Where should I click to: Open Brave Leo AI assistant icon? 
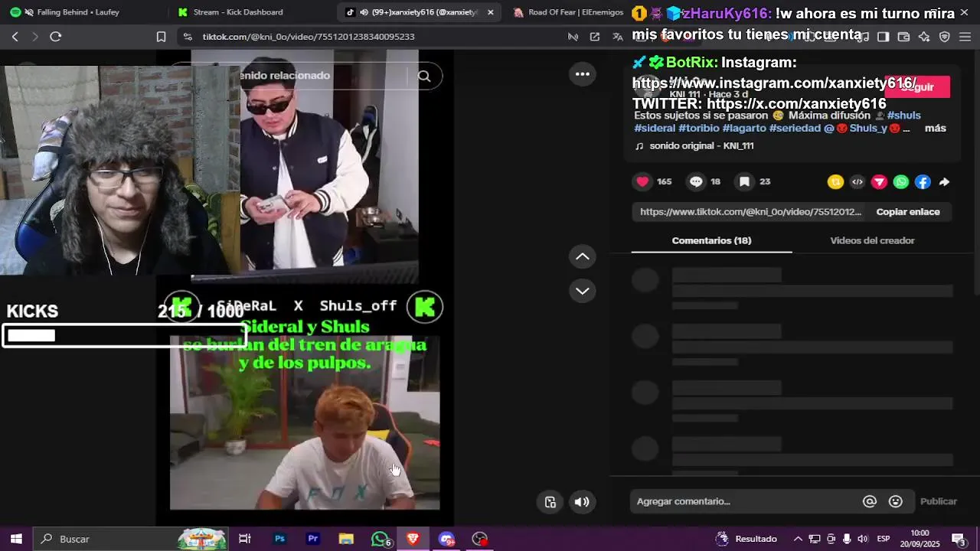[924, 37]
